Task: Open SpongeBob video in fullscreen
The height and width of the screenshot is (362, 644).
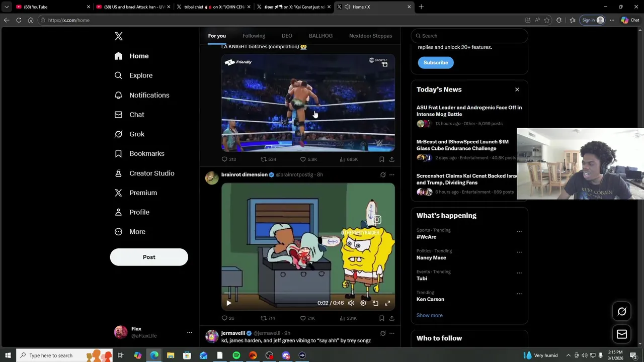Action: tap(387, 303)
